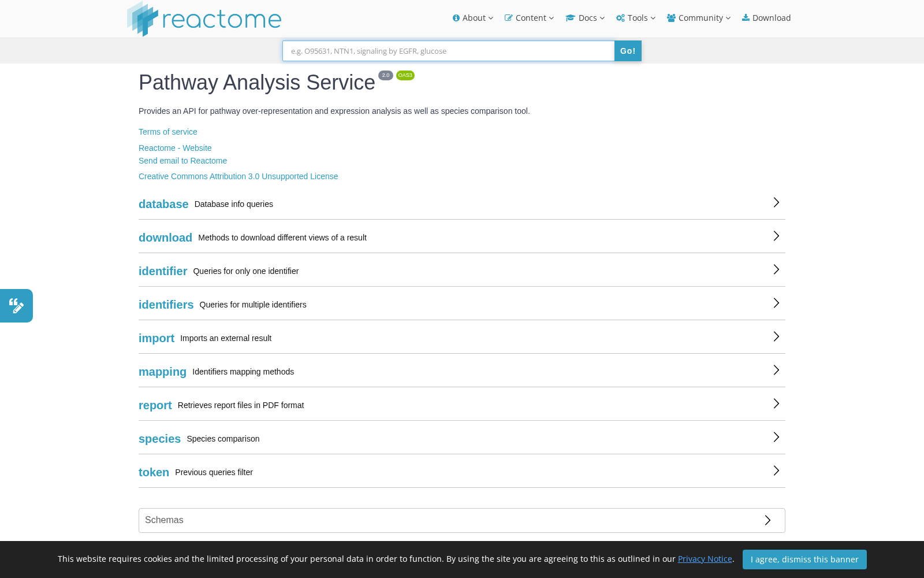924x578 pixels.
Task: Click 'Imports an external result' text
Action: pyautogui.click(x=226, y=338)
